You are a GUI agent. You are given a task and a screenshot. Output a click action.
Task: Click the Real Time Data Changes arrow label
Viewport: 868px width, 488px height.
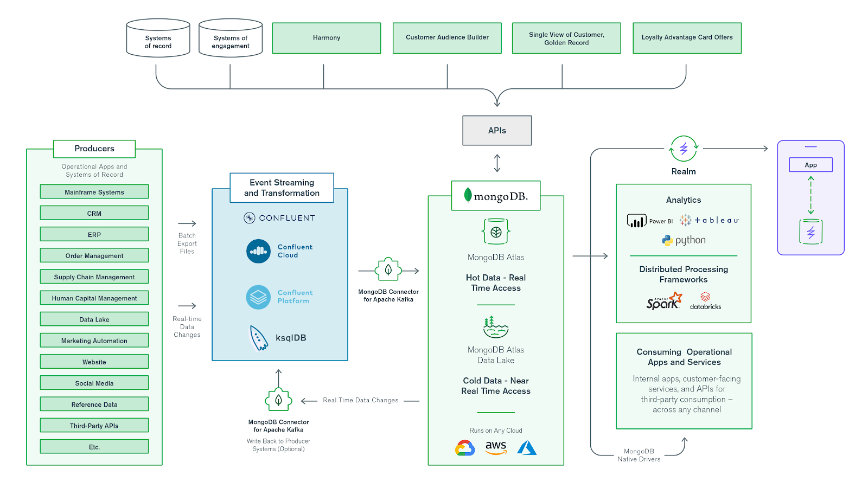(x=361, y=400)
